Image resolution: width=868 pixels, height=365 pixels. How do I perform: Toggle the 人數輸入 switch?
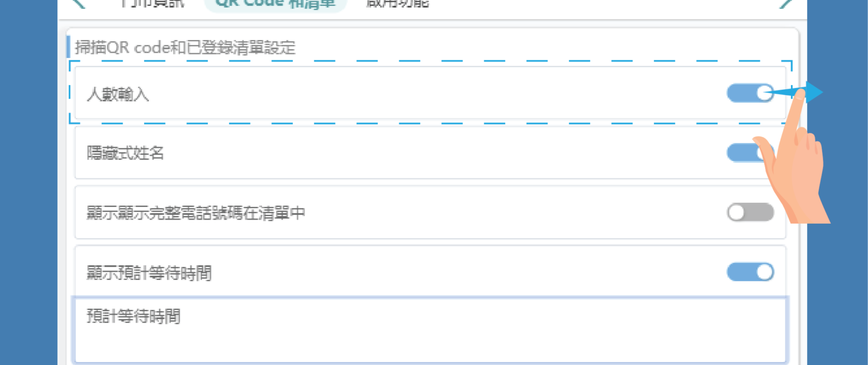tap(750, 93)
